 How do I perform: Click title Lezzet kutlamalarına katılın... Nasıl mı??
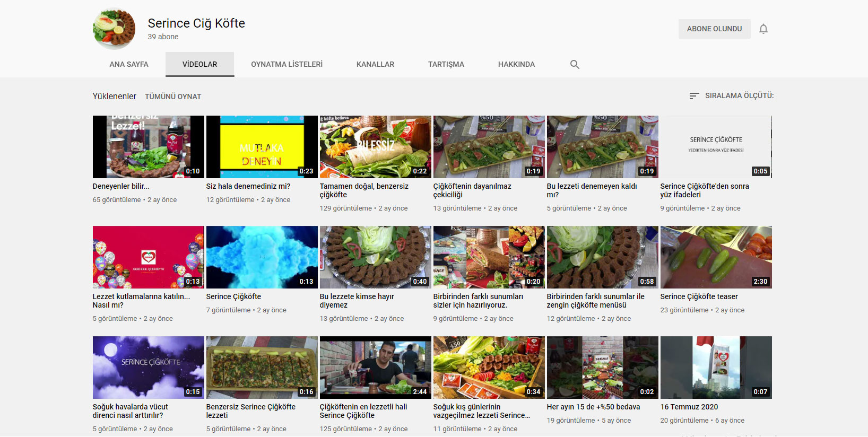click(141, 301)
